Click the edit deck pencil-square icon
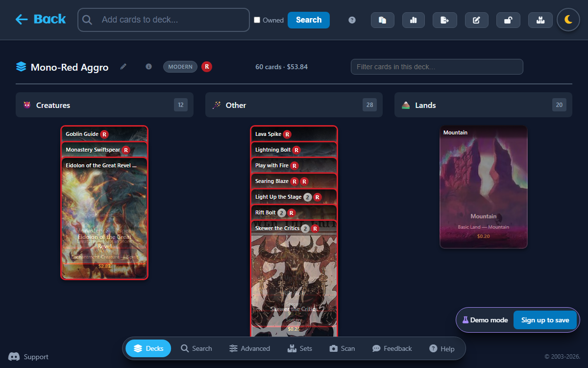 (476, 20)
